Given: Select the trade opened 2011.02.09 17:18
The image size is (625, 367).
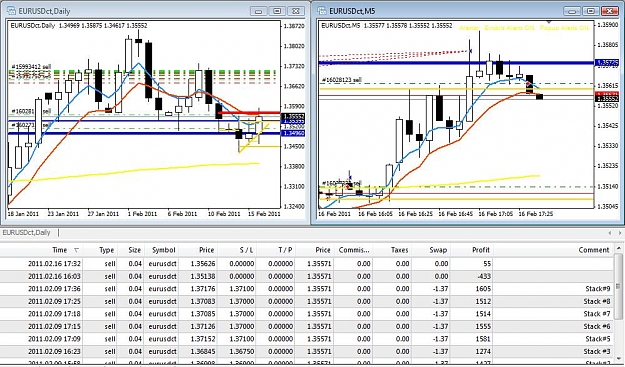Looking at the screenshot, I should pyautogui.click(x=307, y=314).
